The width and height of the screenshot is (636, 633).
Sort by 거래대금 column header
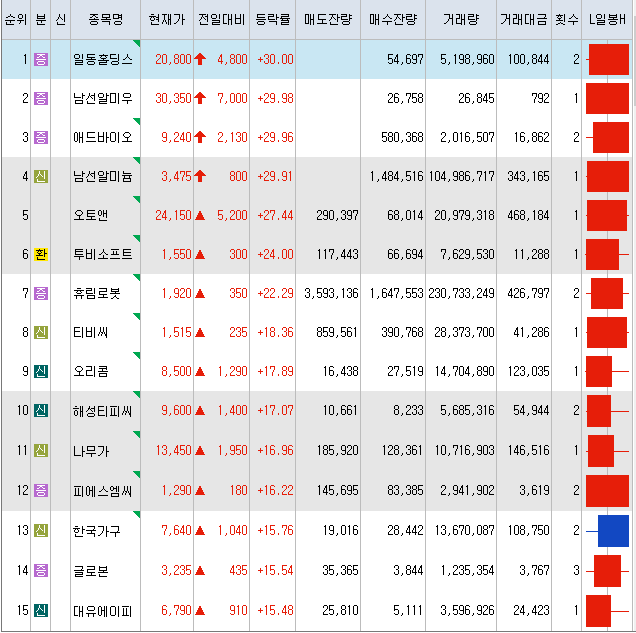(524, 19)
